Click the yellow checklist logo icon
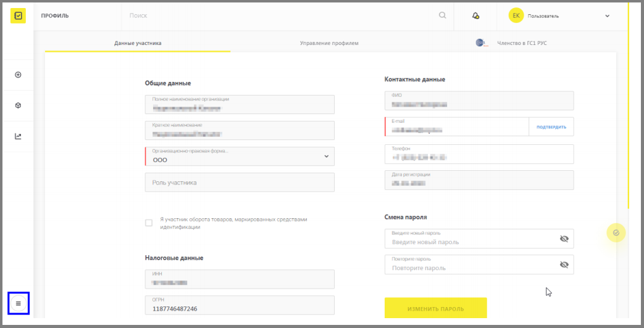Screen dimensions: 644x328 point(18,16)
